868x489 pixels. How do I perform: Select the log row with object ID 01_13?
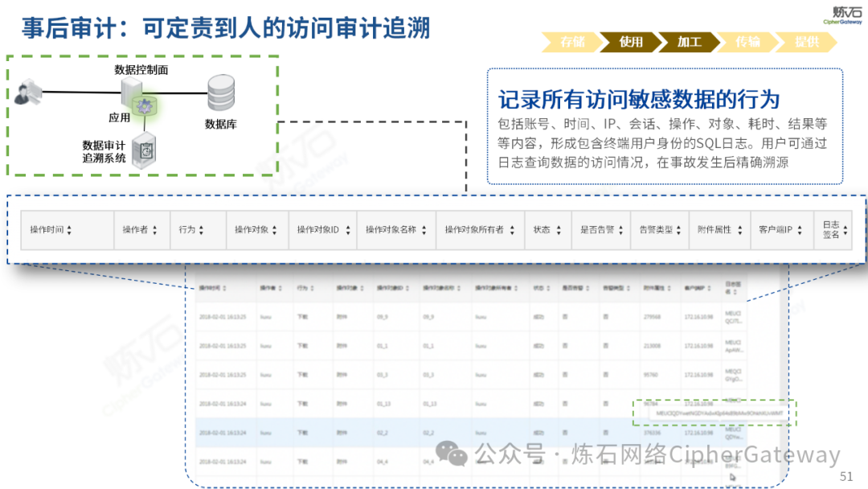[470, 404]
